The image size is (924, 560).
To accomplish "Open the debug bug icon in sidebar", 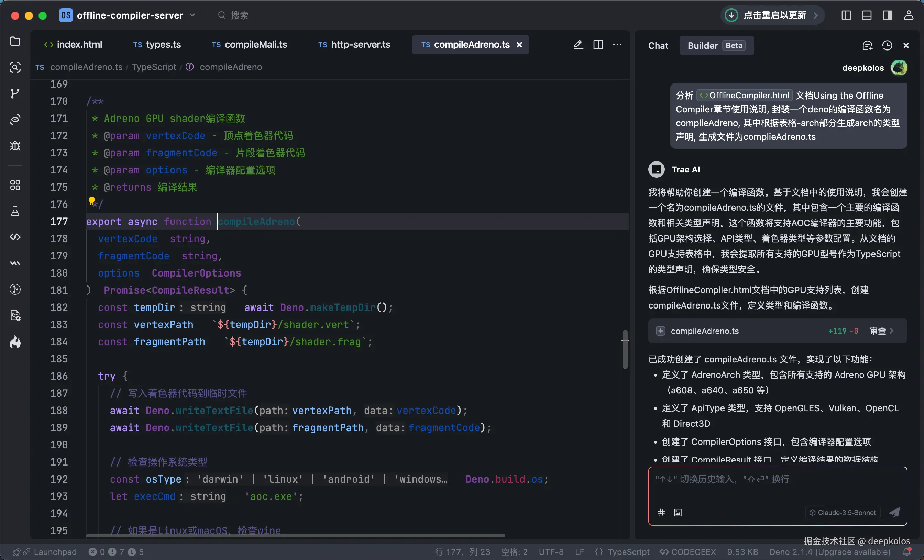I will 15,146.
